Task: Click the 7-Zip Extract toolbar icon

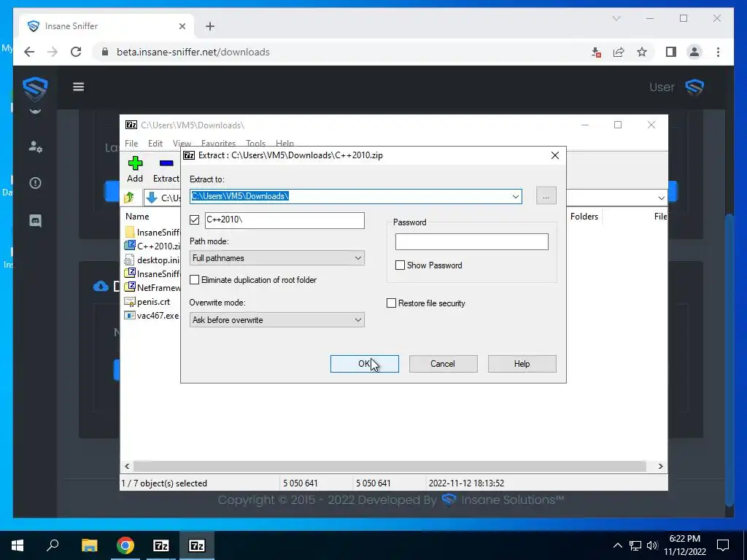Action: coord(166,163)
